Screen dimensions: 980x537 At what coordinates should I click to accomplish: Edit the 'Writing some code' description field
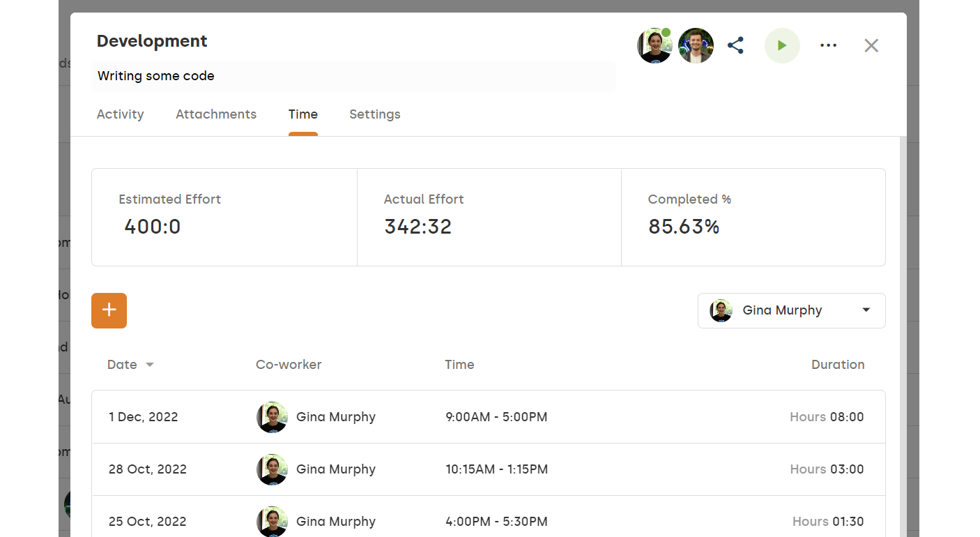click(353, 76)
